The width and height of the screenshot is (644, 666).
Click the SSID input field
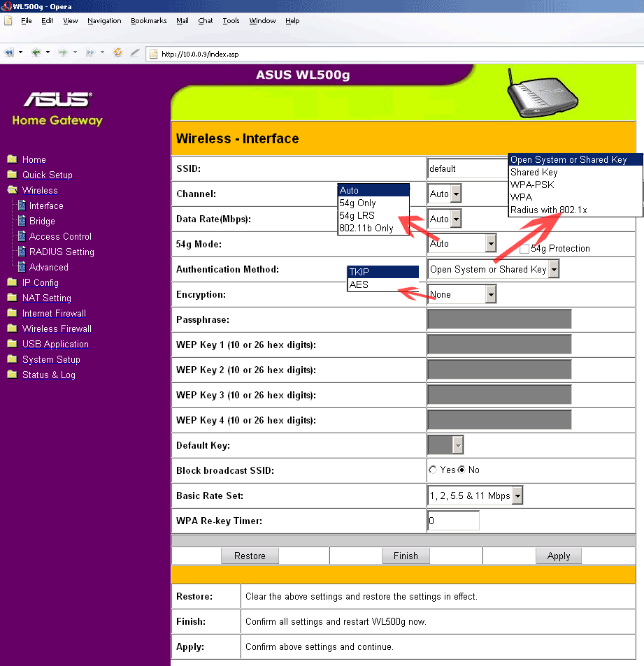pyautogui.click(x=468, y=168)
